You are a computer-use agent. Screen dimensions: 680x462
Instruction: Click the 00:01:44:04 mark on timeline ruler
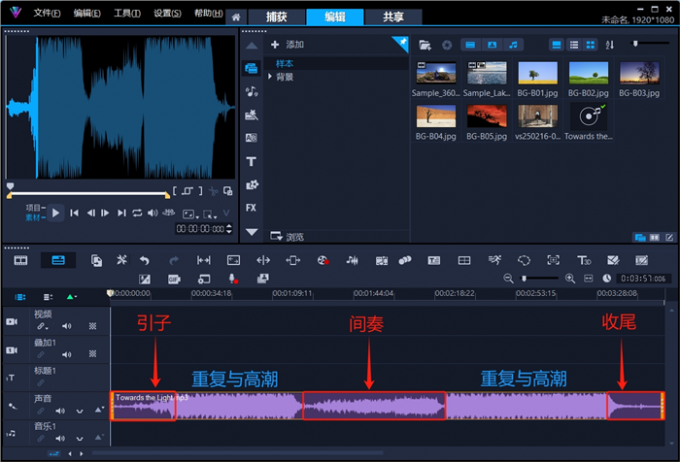[373, 293]
